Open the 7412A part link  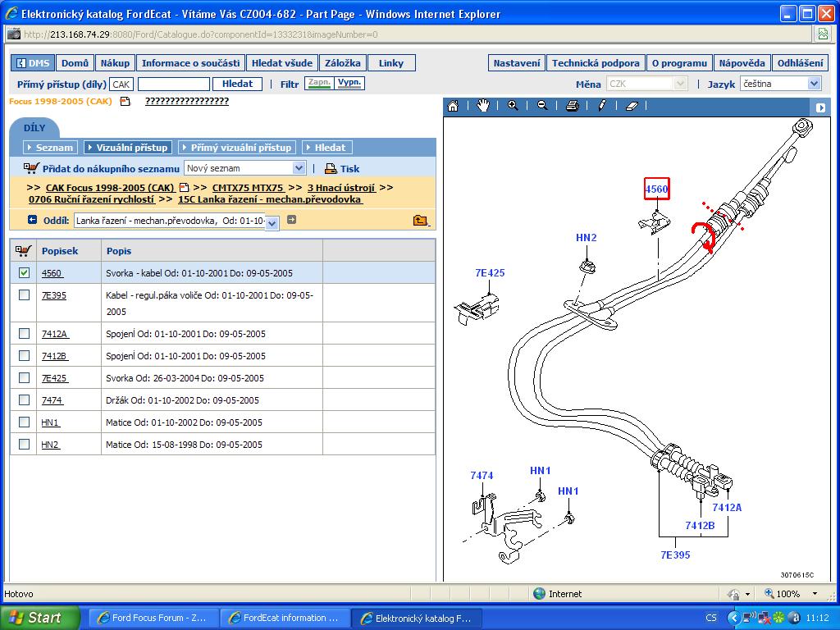[x=54, y=334]
